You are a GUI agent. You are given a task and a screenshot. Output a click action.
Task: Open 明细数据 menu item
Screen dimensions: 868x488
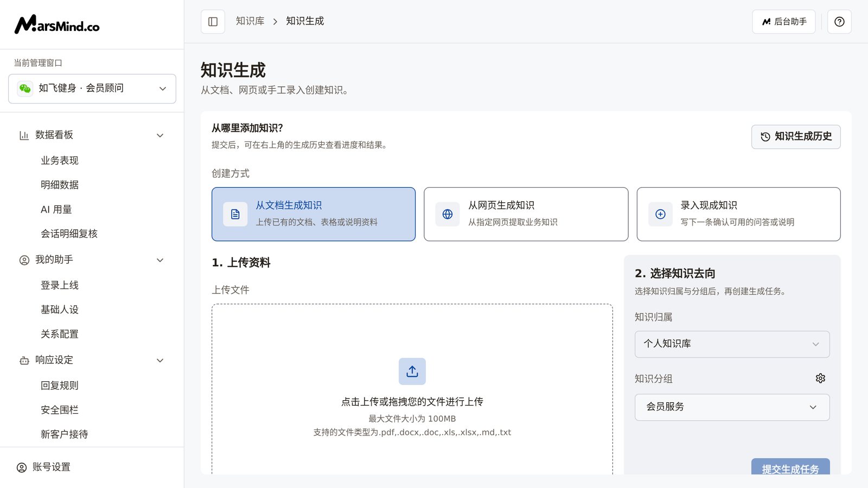[x=60, y=185]
